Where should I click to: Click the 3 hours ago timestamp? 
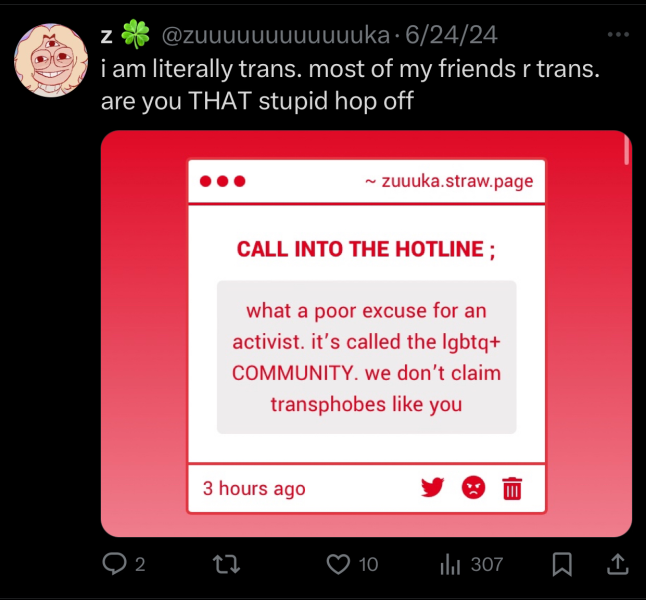254,488
